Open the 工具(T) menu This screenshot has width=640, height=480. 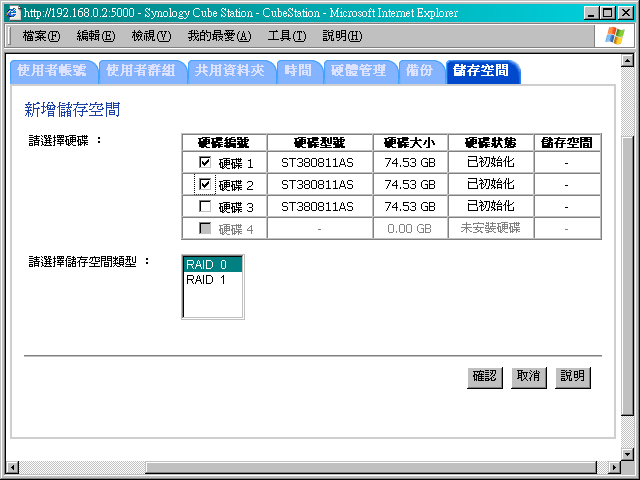pos(287,36)
